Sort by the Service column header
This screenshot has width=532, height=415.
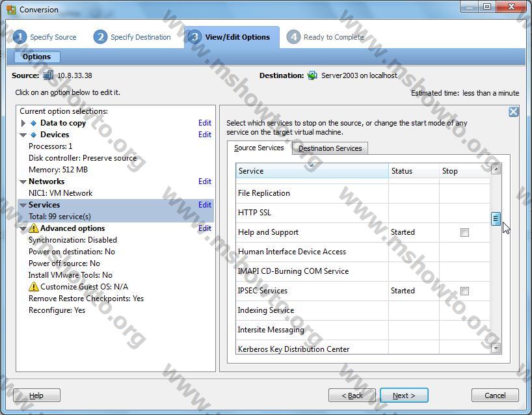(x=312, y=171)
